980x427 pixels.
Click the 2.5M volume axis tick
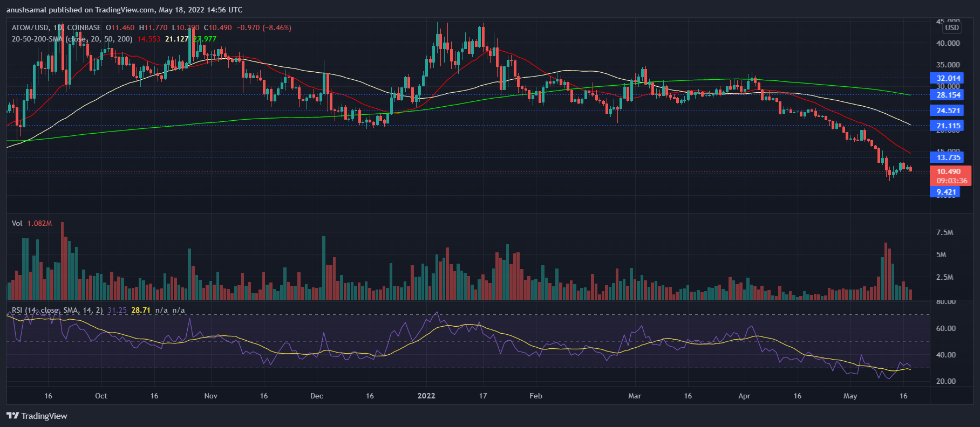pyautogui.click(x=945, y=277)
